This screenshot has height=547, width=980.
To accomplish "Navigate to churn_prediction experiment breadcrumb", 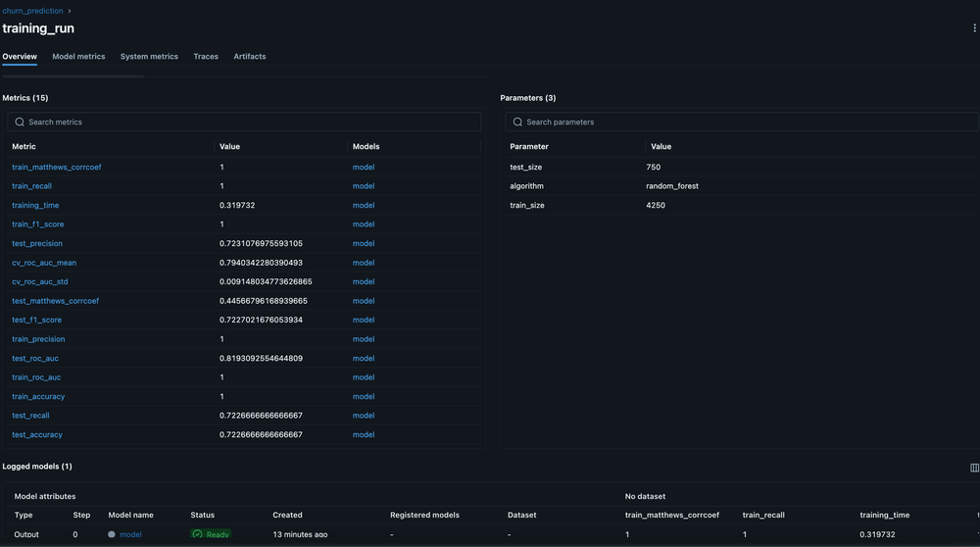I will point(32,12).
